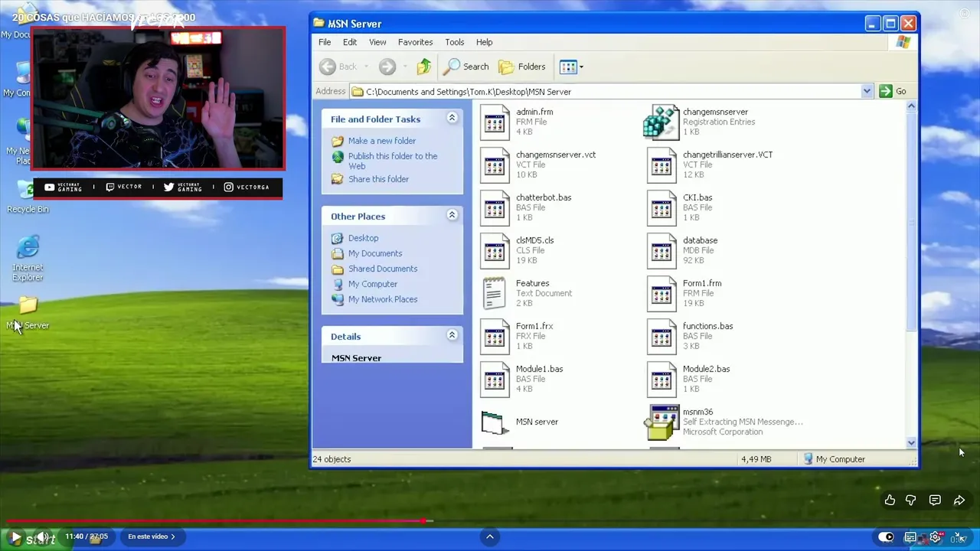This screenshot has width=980, height=551.
Task: Collapse the File and Folder Tasks panel
Action: click(452, 119)
